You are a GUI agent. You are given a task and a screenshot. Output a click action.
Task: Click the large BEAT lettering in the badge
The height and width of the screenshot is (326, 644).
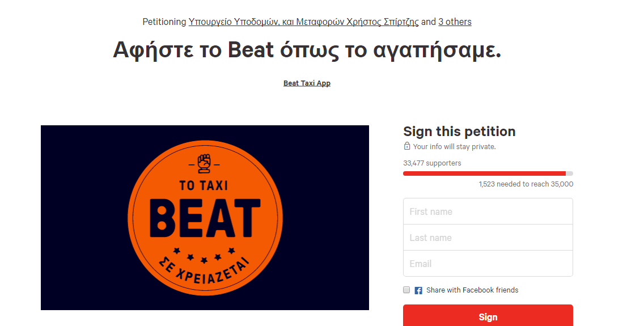pyautogui.click(x=205, y=218)
